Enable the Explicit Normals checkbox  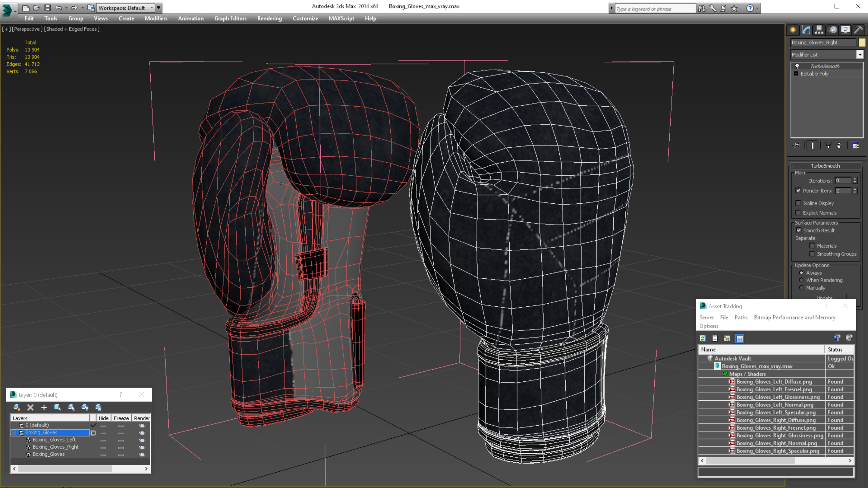coord(798,212)
